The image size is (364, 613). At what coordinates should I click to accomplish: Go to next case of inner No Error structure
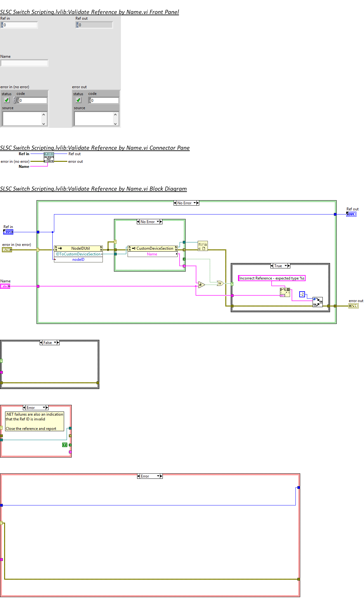coord(161,222)
